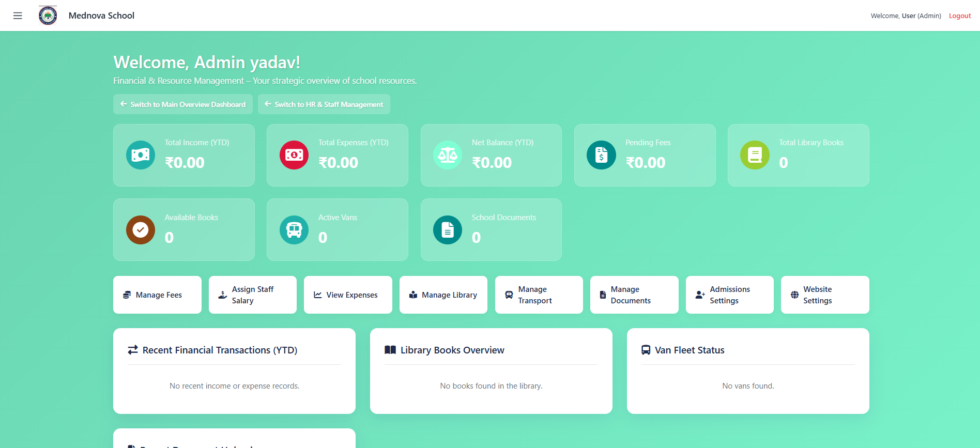Select the School Documents label
This screenshot has width=980, height=448.
(x=504, y=218)
